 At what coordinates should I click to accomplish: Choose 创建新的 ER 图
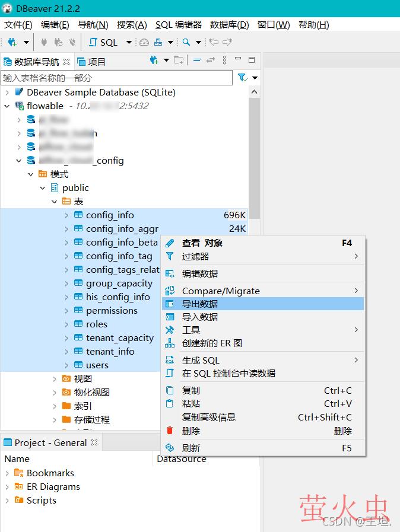[263, 343]
